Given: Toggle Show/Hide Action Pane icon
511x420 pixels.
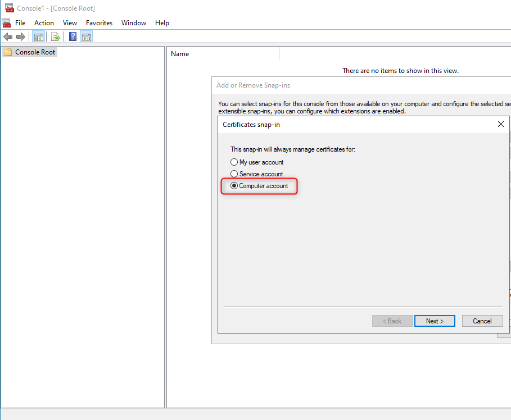Looking at the screenshot, I should tap(87, 37).
